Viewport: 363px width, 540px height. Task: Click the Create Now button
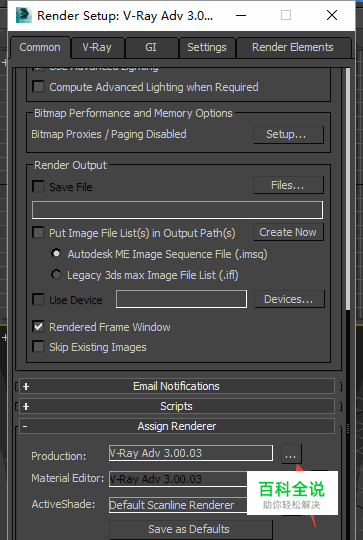(288, 232)
